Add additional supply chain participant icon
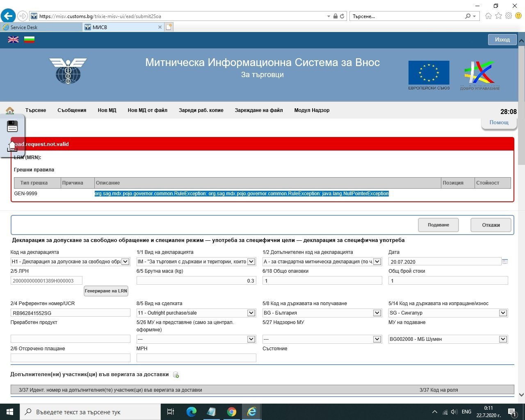Viewport: 525px width, 420px height. 176,374
